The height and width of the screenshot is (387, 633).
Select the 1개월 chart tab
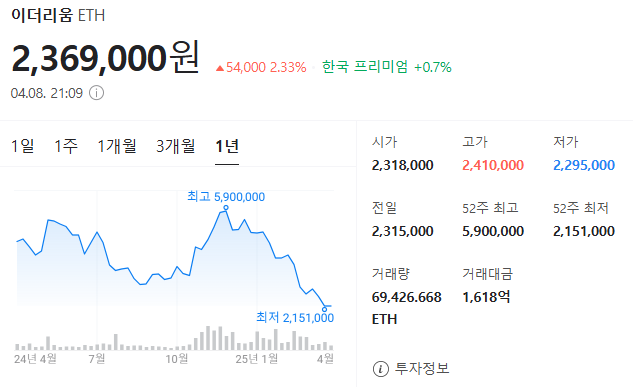[117, 146]
